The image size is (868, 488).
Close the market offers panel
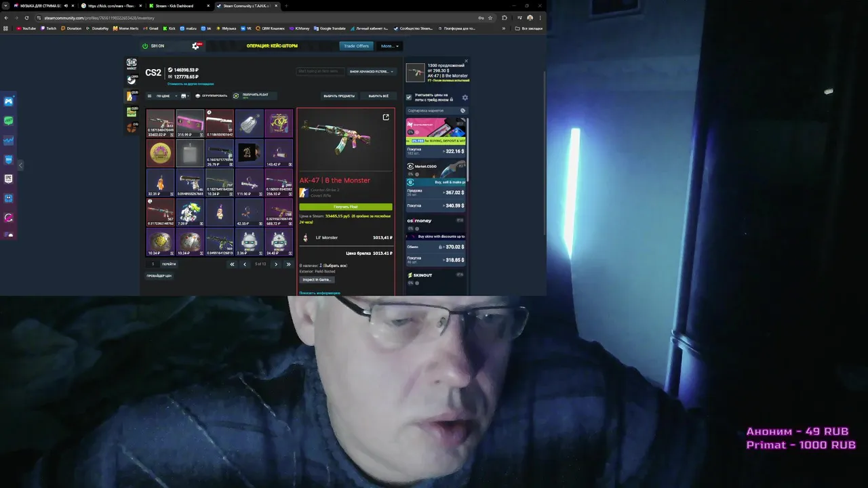(466, 62)
